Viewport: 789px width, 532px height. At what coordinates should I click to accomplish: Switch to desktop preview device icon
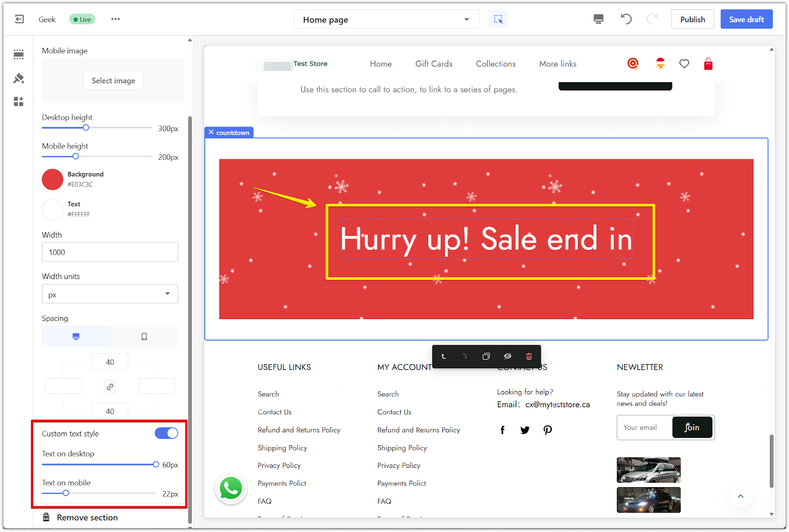[x=598, y=19]
